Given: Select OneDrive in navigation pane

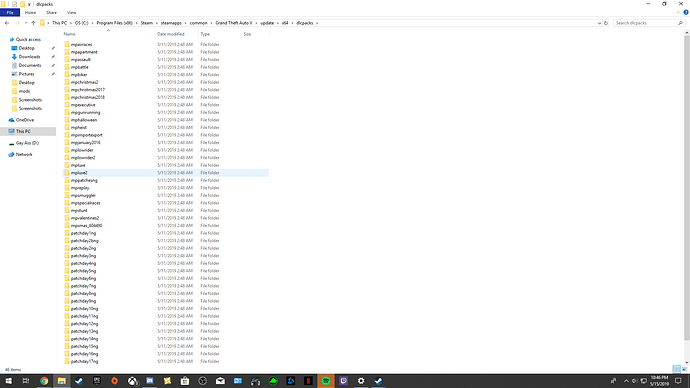Looking at the screenshot, I should [x=25, y=120].
